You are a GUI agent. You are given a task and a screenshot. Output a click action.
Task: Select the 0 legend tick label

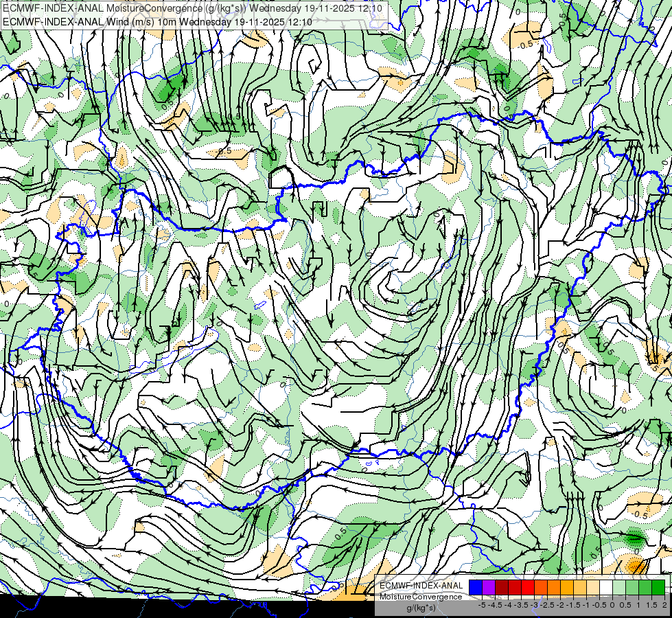[x=612, y=605]
